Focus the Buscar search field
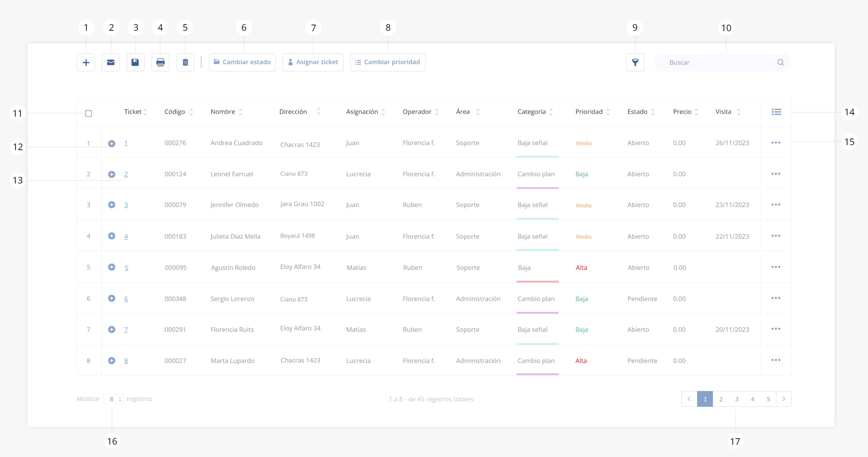The width and height of the screenshot is (868, 457). [723, 62]
